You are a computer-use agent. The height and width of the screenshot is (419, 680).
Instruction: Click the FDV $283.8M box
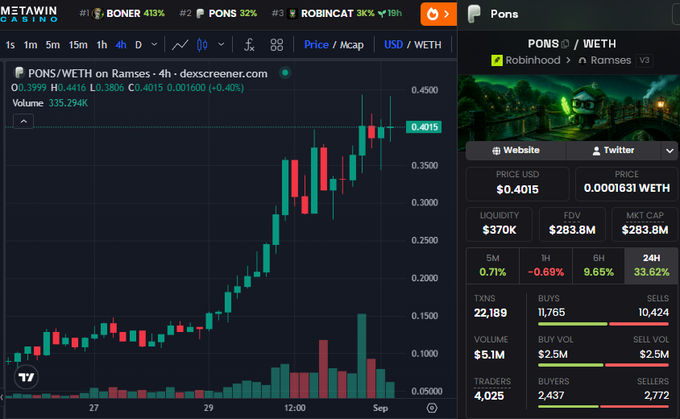tap(572, 224)
